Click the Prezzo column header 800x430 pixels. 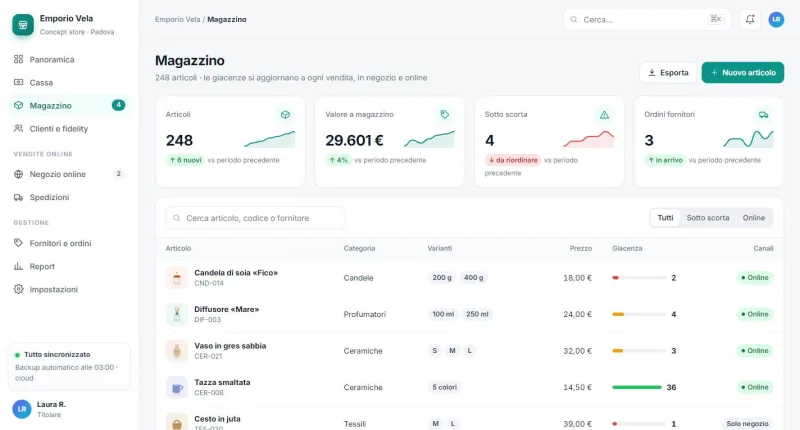click(581, 248)
